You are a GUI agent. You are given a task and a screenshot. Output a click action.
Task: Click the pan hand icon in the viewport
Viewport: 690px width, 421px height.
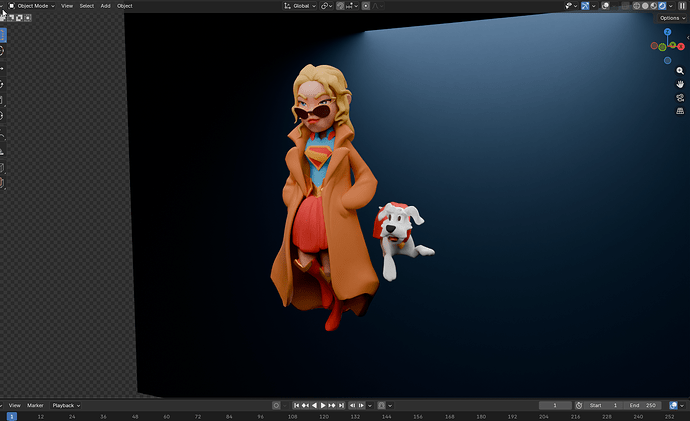pos(680,84)
